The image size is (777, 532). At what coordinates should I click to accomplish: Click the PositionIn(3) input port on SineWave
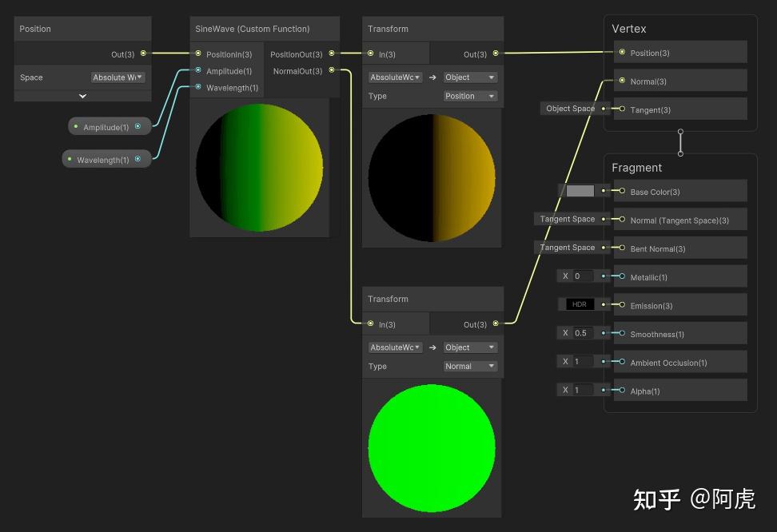[x=197, y=54]
